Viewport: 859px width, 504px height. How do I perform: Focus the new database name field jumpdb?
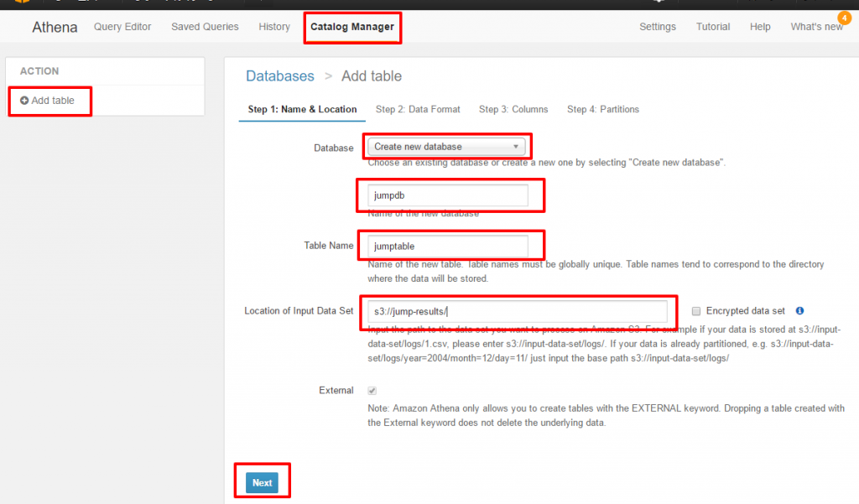point(448,195)
